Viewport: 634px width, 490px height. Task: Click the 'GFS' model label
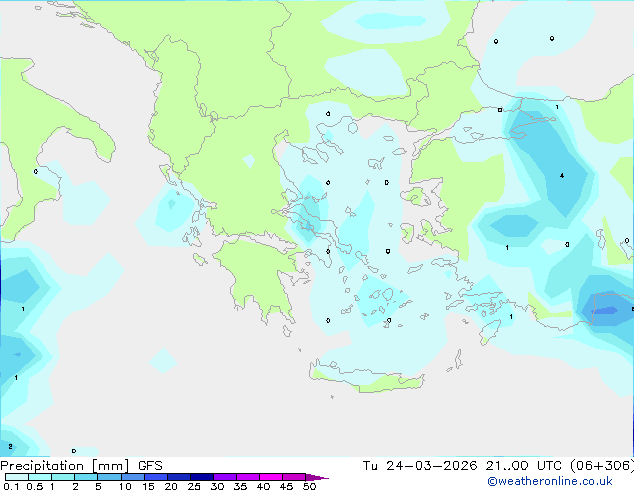pos(150,466)
